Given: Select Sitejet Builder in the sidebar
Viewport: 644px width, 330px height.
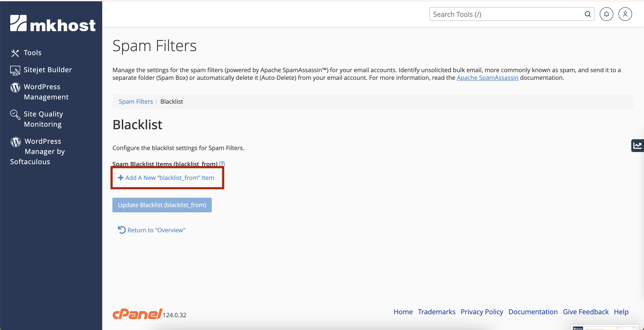Looking at the screenshot, I should click(47, 70).
